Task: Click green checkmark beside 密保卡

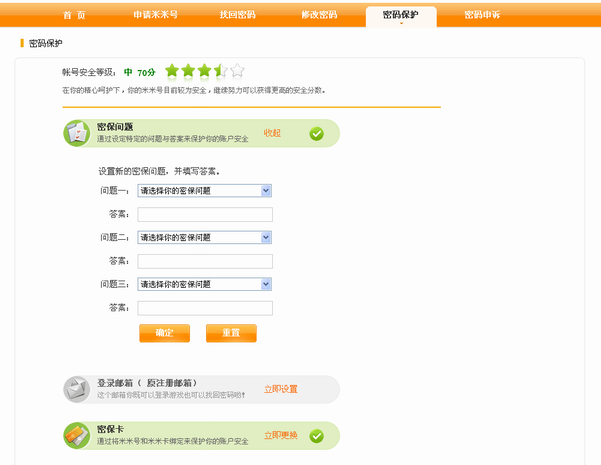Action: tap(316, 436)
